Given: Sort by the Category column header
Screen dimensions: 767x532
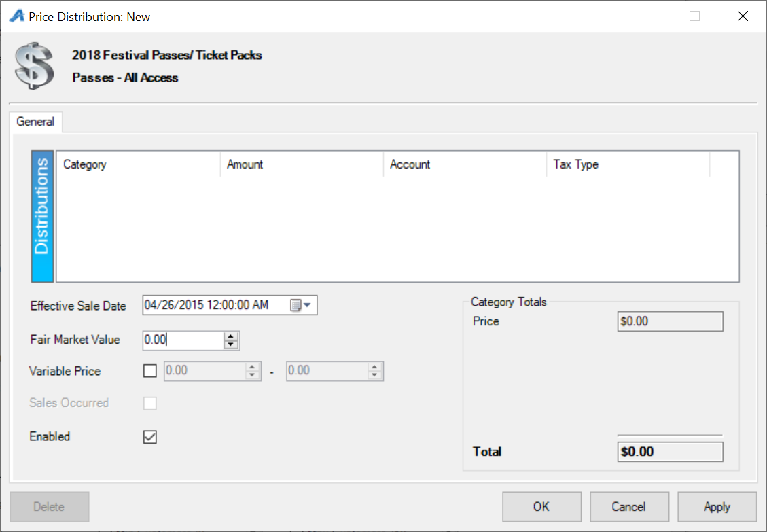Looking at the screenshot, I should coord(139,164).
